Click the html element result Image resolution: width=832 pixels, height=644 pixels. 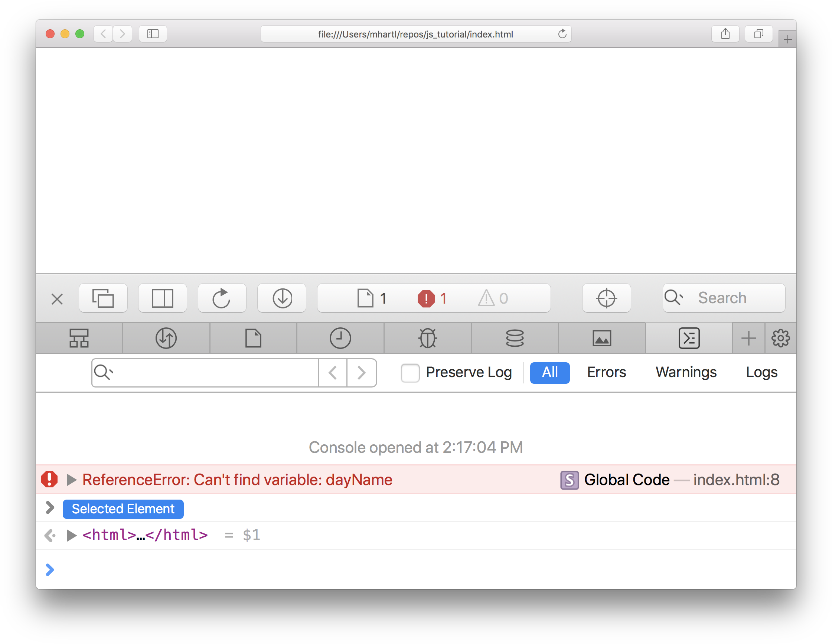(145, 536)
